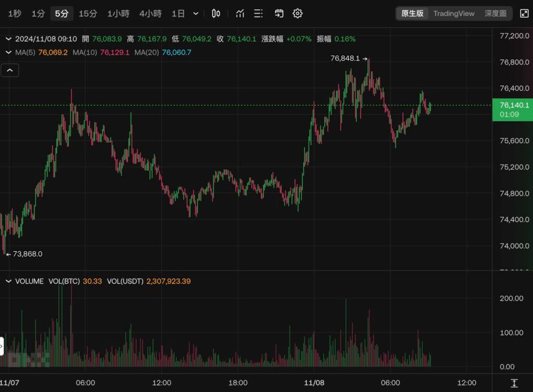Select the 1小時 time interval
Viewport: 533px width, 392px height.
tap(118, 14)
